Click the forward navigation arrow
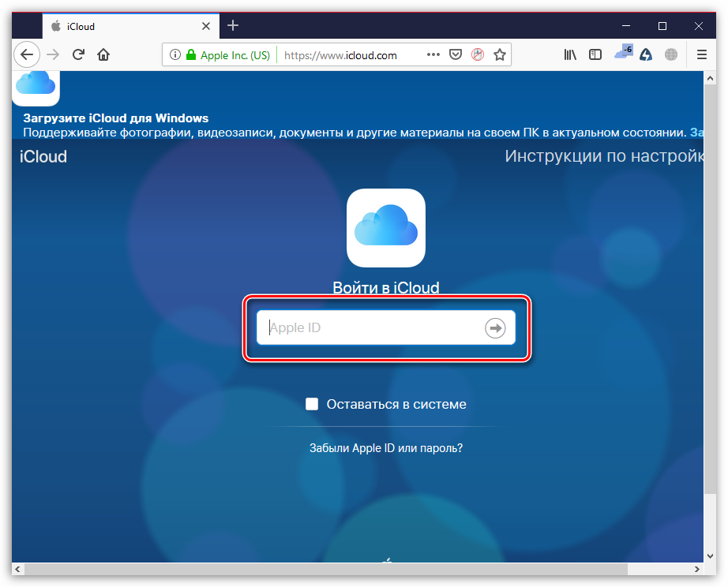Image resolution: width=728 pixels, height=587 pixels. (x=53, y=54)
